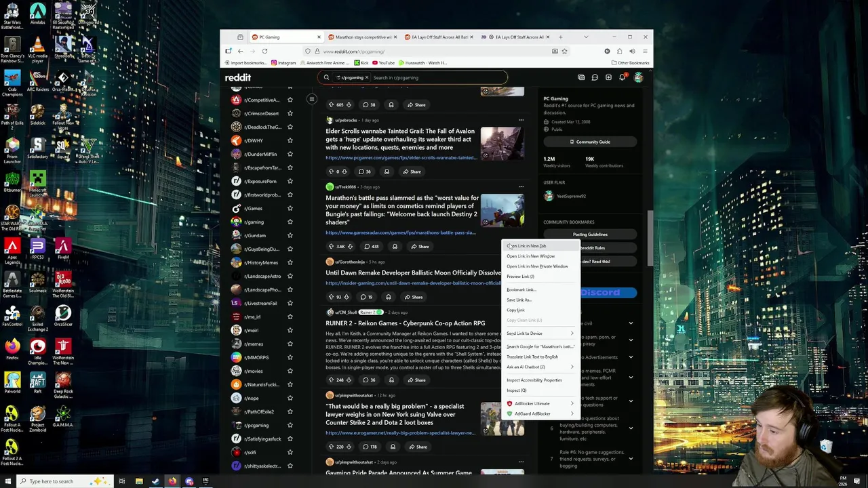
Task: Click the Windows Start button
Action: click(x=7, y=481)
